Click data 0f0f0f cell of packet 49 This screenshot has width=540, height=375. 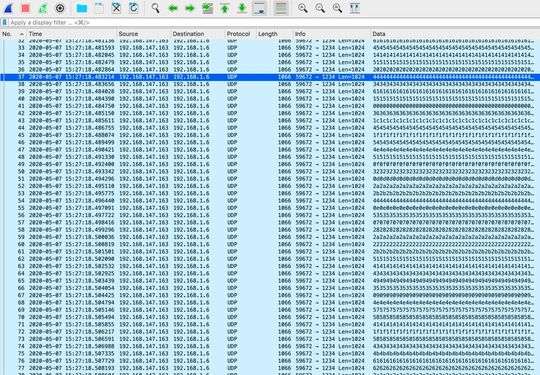(x=454, y=164)
